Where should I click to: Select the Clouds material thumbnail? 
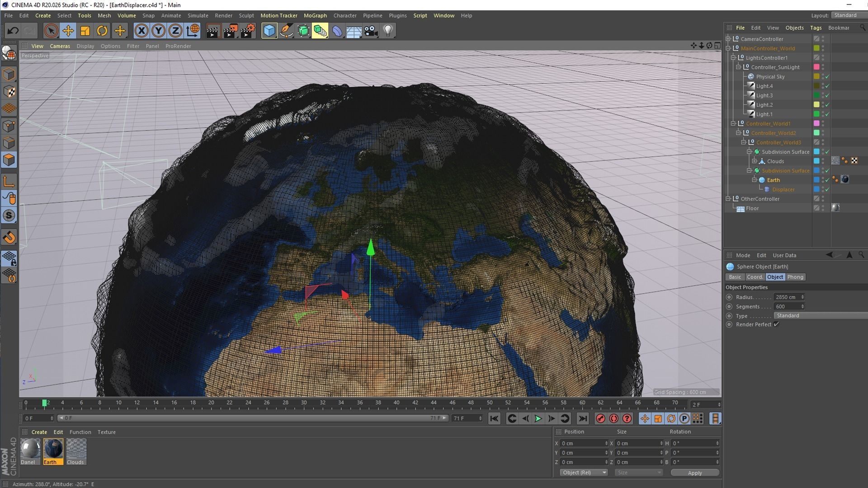(75, 450)
